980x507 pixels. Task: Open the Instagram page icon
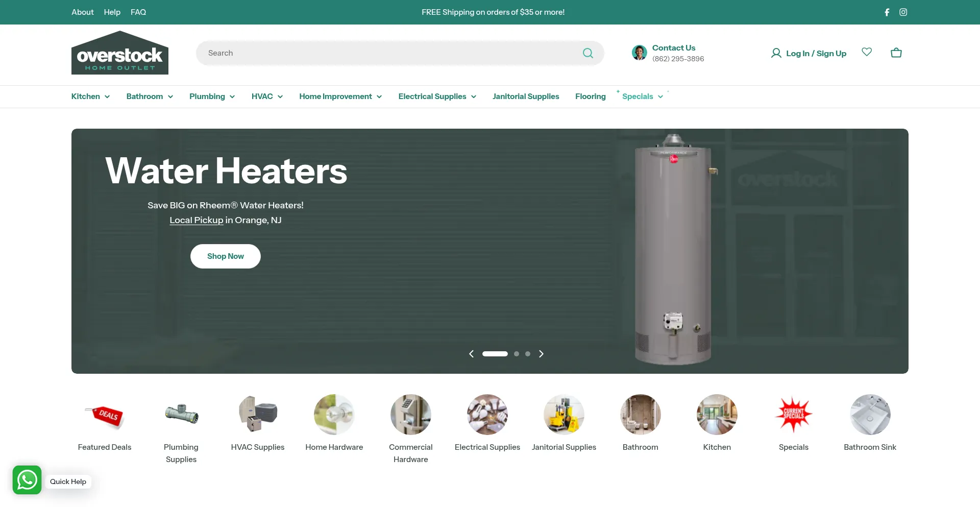pyautogui.click(x=903, y=12)
